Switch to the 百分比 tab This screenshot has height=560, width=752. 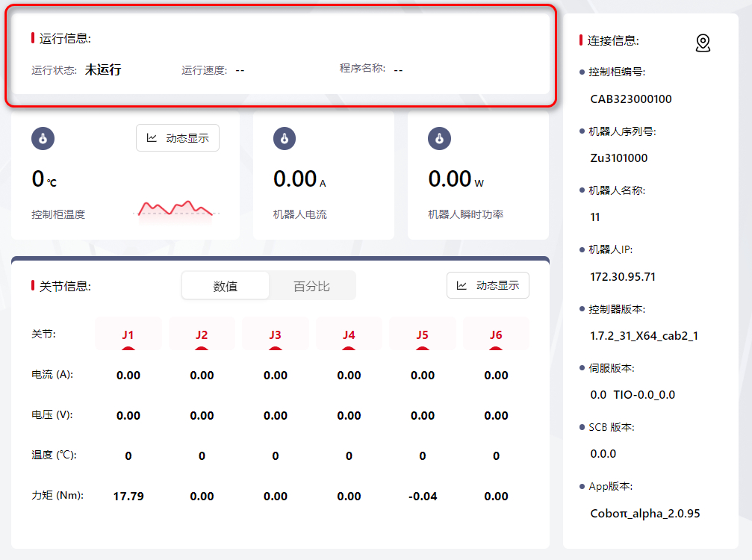(x=311, y=286)
